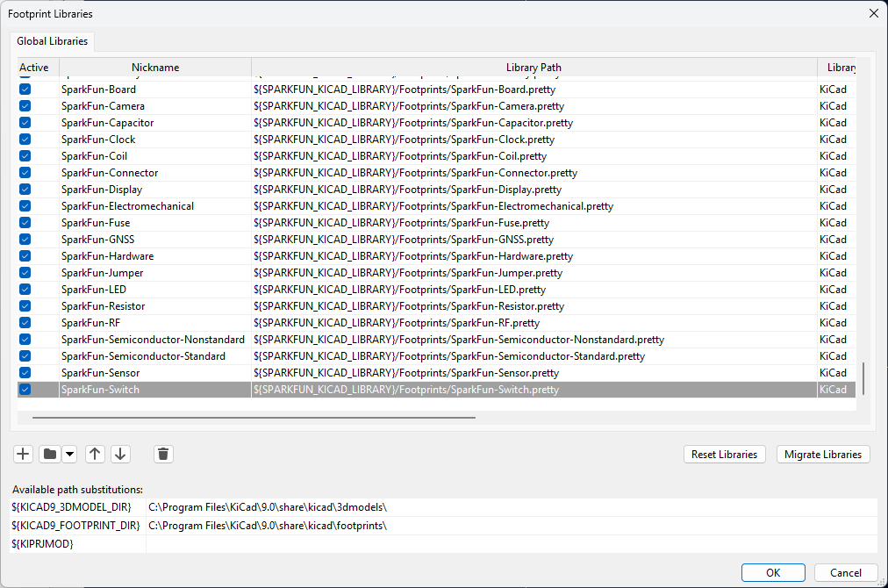
Task: Select the SparkFun-Hardware nickname cell
Action: [x=155, y=256]
